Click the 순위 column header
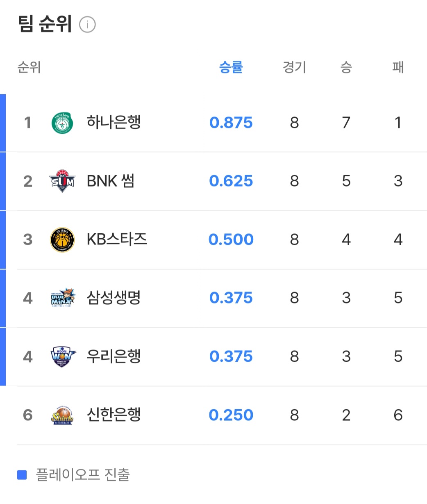This screenshot has width=427, height=504. (29, 67)
